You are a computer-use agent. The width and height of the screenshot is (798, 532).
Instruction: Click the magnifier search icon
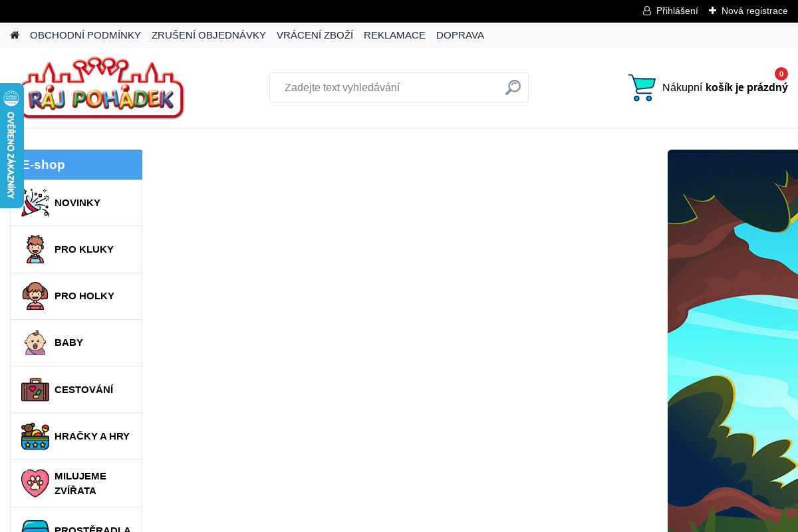(513, 87)
